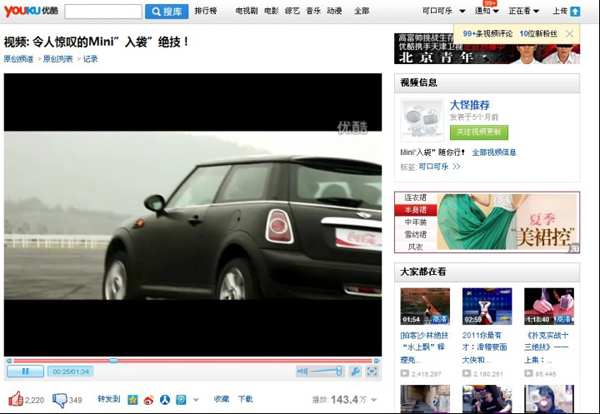This screenshot has width=600, height=414.
Task: Share to Qzone star icon
Action: [x=133, y=400]
